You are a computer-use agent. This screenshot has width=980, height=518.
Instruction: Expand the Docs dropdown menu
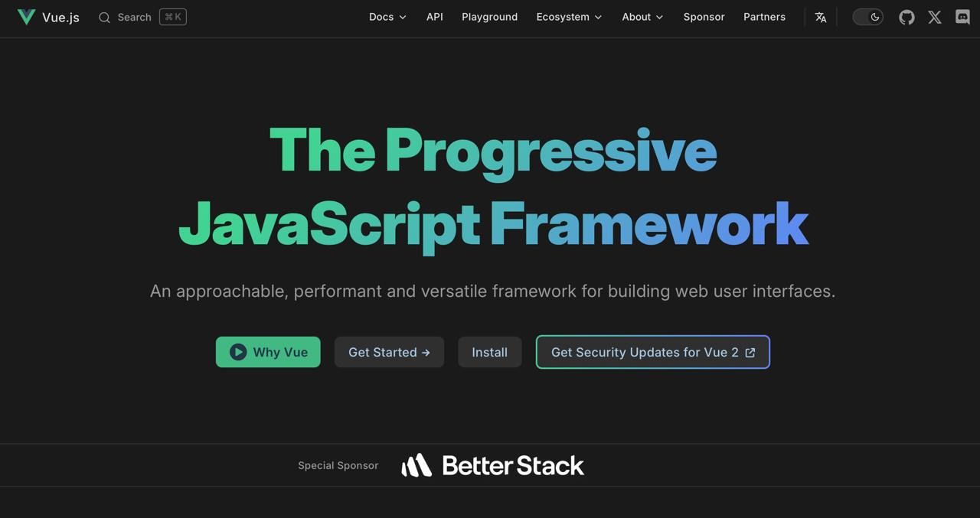click(387, 17)
